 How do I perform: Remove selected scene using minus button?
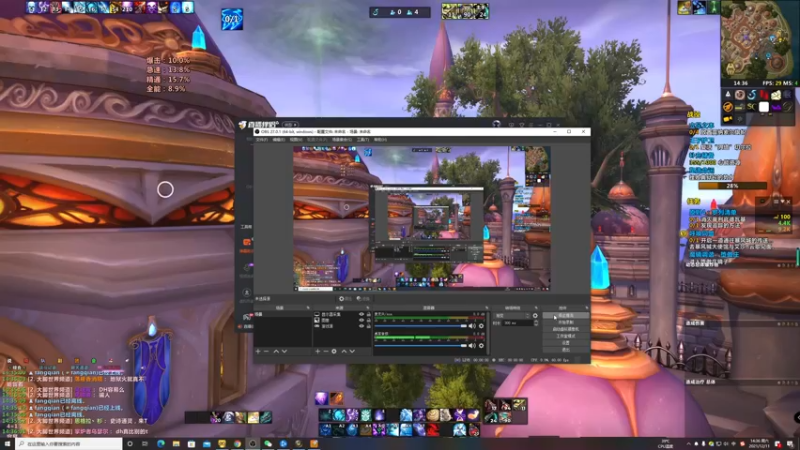pyautogui.click(x=266, y=352)
